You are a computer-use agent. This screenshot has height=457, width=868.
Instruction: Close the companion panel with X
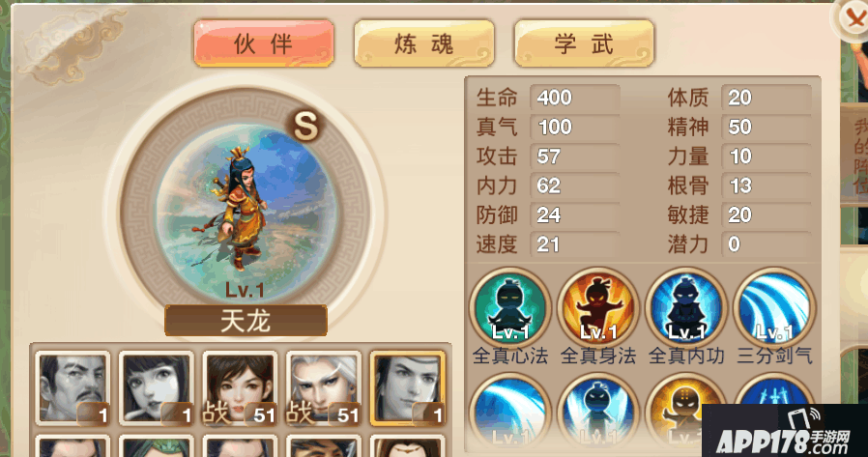click(x=854, y=18)
